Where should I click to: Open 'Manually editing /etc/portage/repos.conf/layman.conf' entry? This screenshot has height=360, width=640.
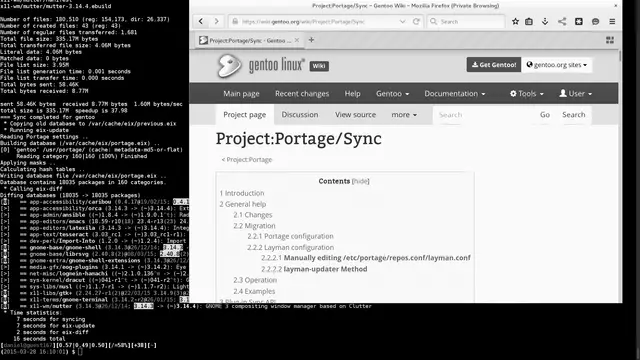366,258
